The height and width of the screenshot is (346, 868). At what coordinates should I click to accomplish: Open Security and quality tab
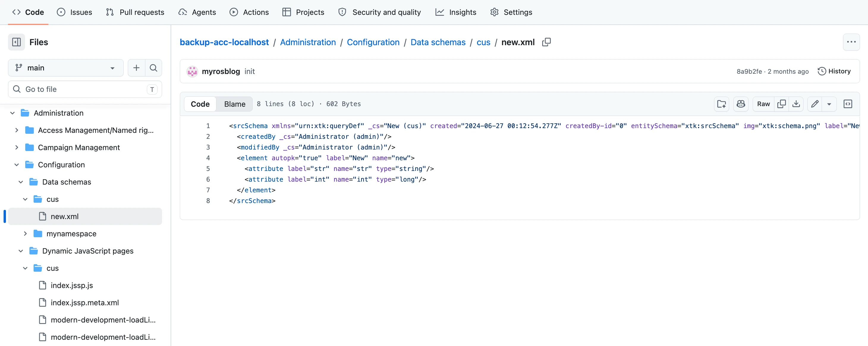379,12
